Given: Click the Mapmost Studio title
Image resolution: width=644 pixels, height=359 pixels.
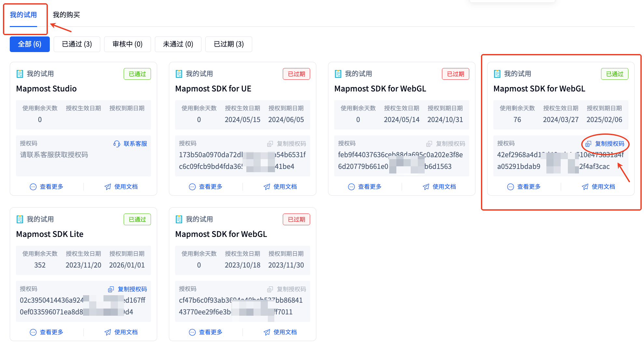Looking at the screenshot, I should click(47, 89).
